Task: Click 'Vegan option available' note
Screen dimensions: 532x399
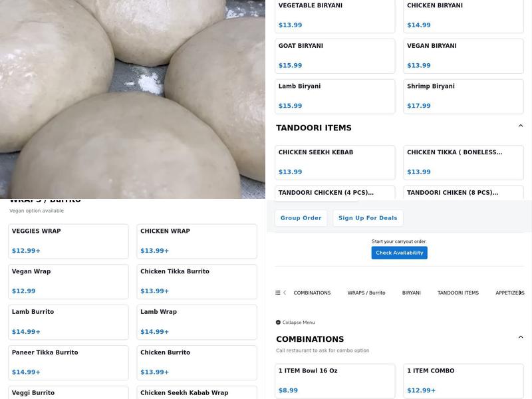Action: pos(37,211)
